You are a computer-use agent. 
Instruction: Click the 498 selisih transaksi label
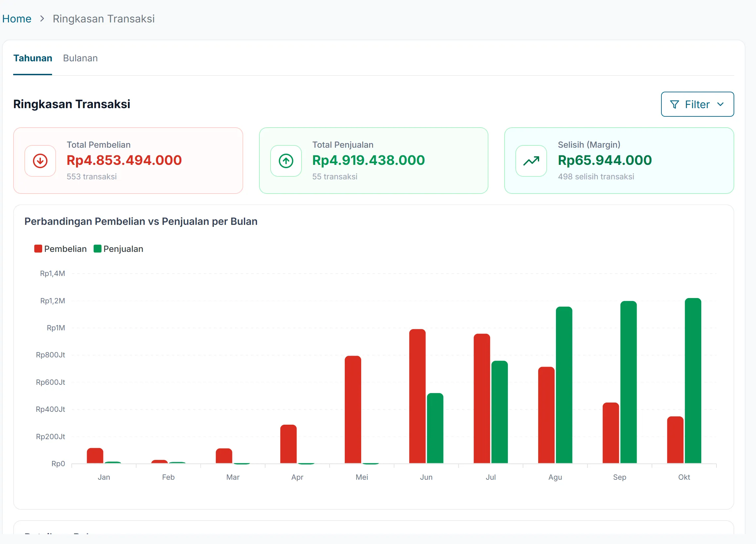[596, 177]
